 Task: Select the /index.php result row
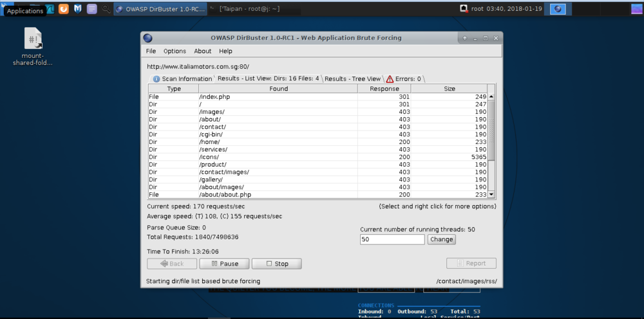click(x=318, y=96)
